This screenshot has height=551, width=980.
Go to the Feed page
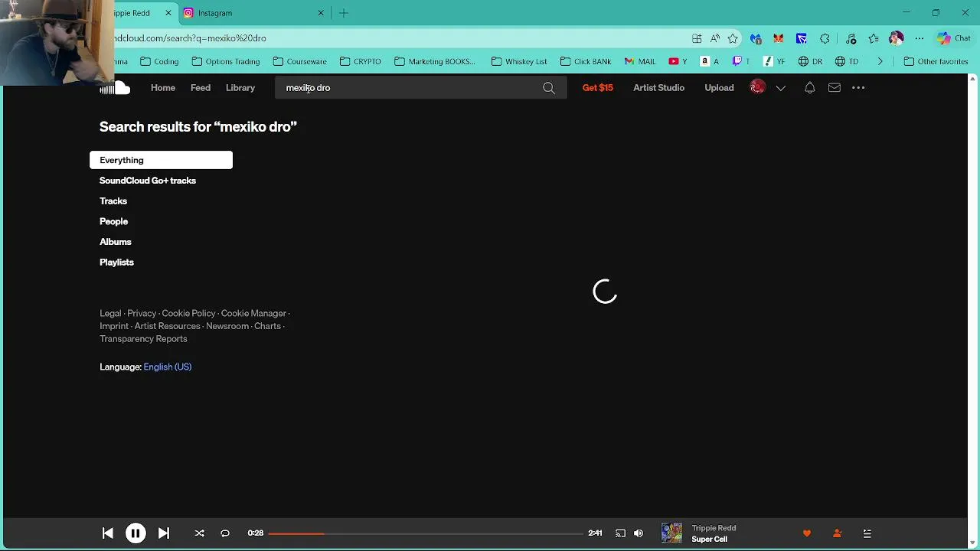coord(201,88)
